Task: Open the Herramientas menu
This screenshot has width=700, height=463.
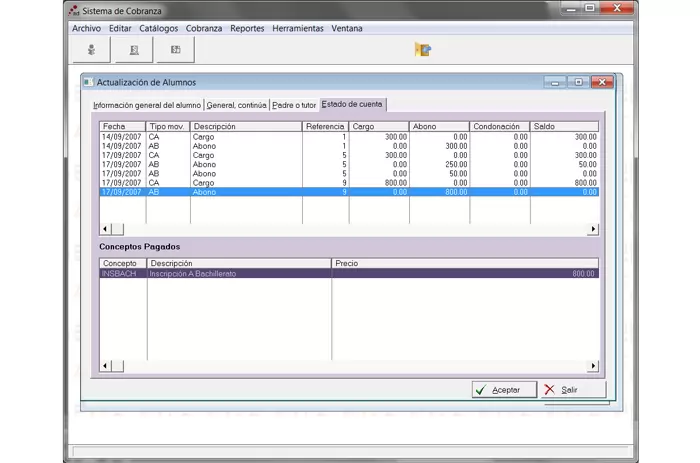Action: tap(298, 28)
